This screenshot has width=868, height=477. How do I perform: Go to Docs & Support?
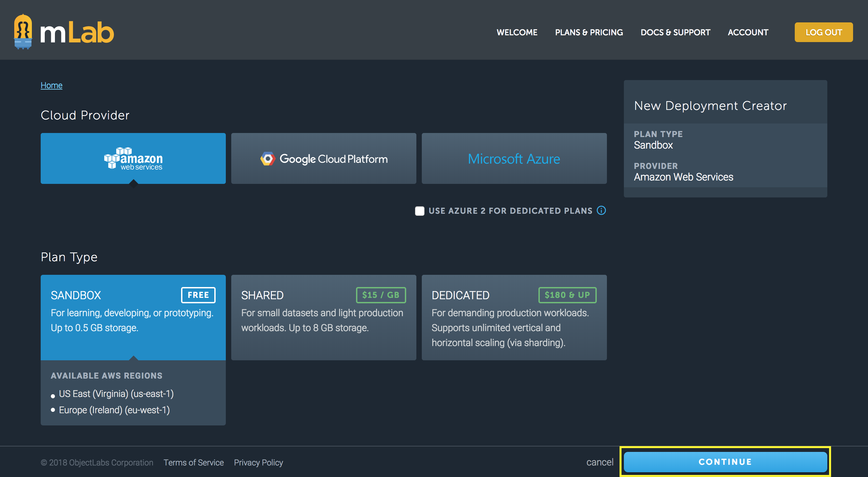point(675,32)
